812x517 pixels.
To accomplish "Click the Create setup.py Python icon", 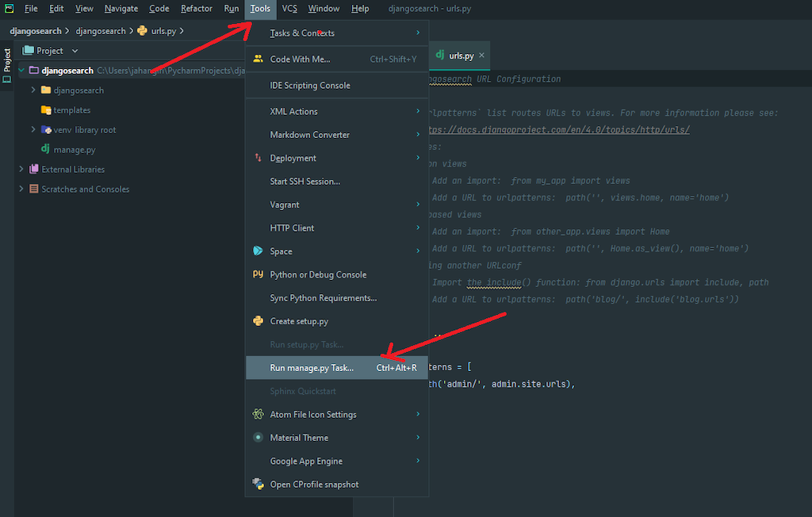I will tap(257, 321).
